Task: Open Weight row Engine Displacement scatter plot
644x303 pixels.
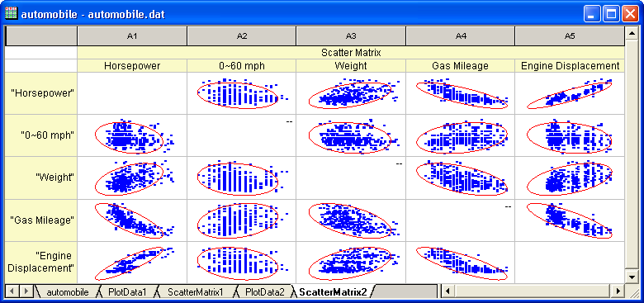Action: point(570,178)
